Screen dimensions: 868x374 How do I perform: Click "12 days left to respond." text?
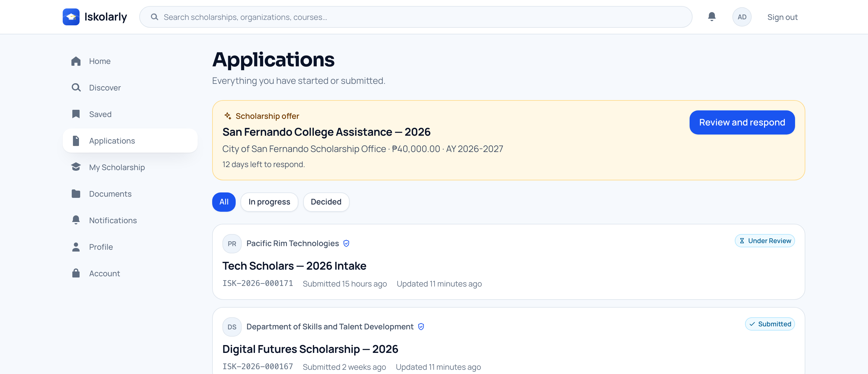pos(263,164)
